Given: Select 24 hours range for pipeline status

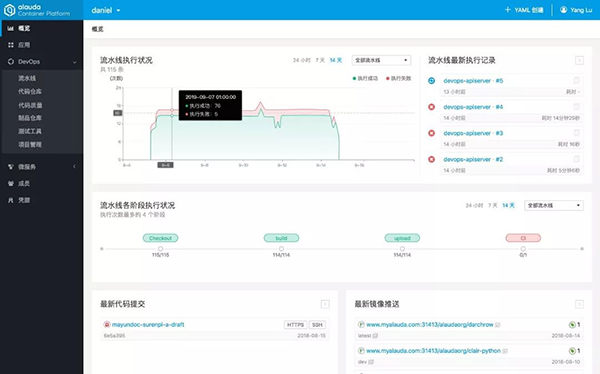Looking at the screenshot, I should click(302, 60).
